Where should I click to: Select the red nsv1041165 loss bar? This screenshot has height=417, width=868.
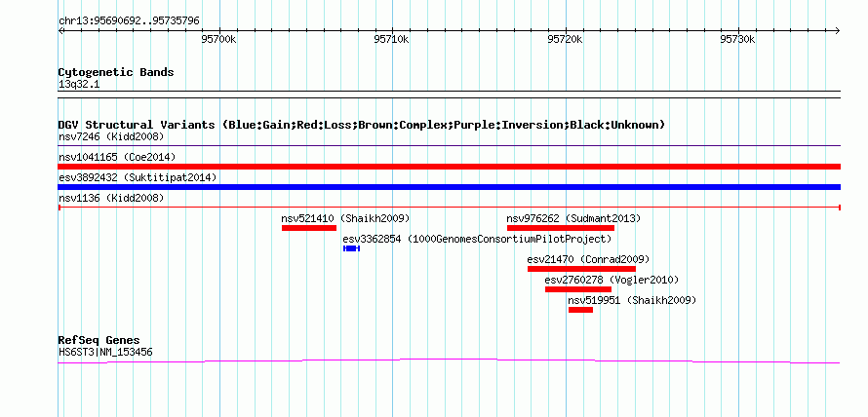click(450, 167)
